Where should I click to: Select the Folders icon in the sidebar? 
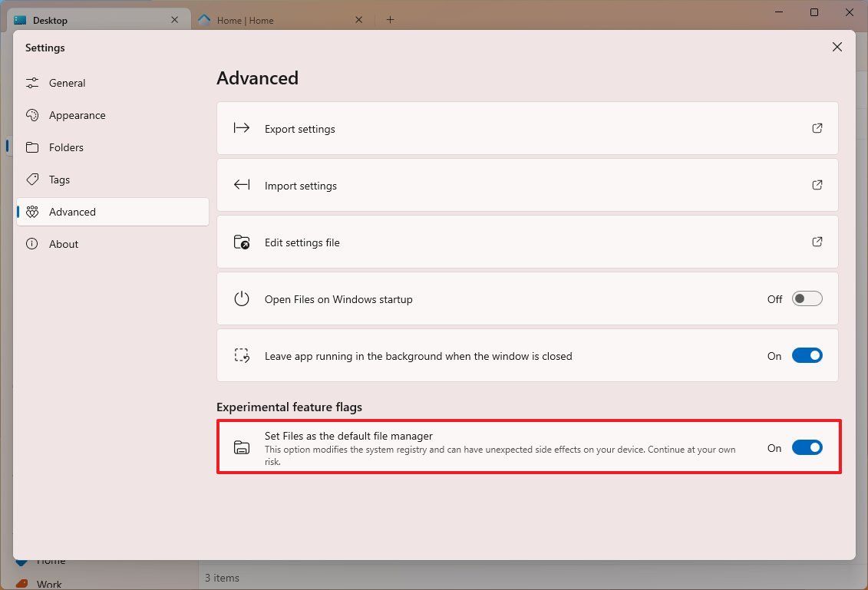pos(32,147)
